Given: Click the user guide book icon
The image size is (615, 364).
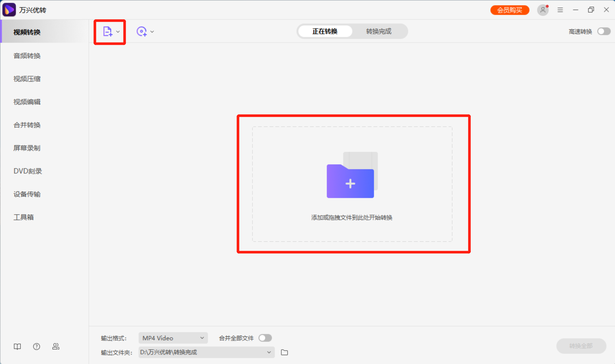Looking at the screenshot, I should 17,346.
